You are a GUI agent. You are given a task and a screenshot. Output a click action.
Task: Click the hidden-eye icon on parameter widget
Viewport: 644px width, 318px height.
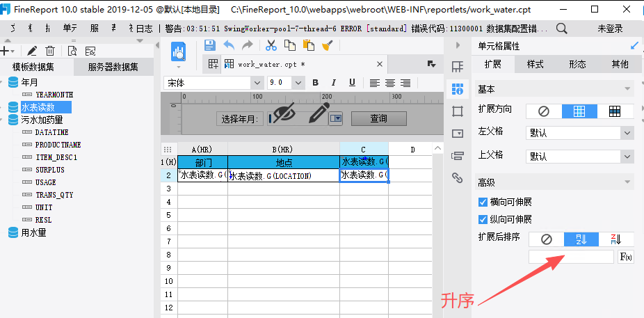coord(284,113)
